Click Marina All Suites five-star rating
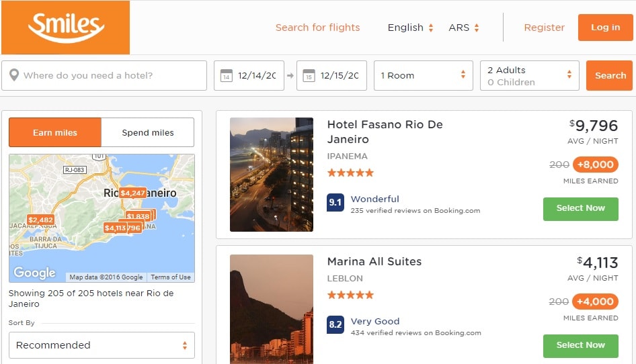This screenshot has width=636, height=364. click(x=350, y=295)
